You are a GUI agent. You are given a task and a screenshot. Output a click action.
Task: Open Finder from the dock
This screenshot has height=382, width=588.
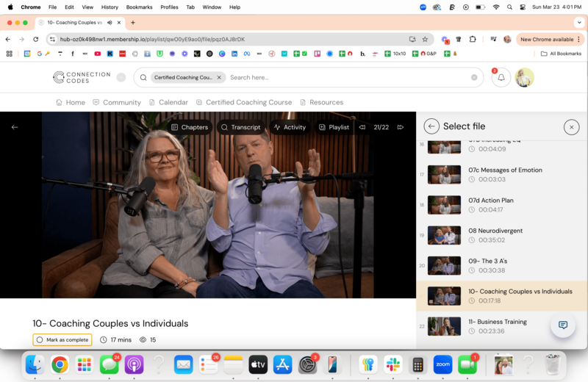pyautogui.click(x=35, y=364)
